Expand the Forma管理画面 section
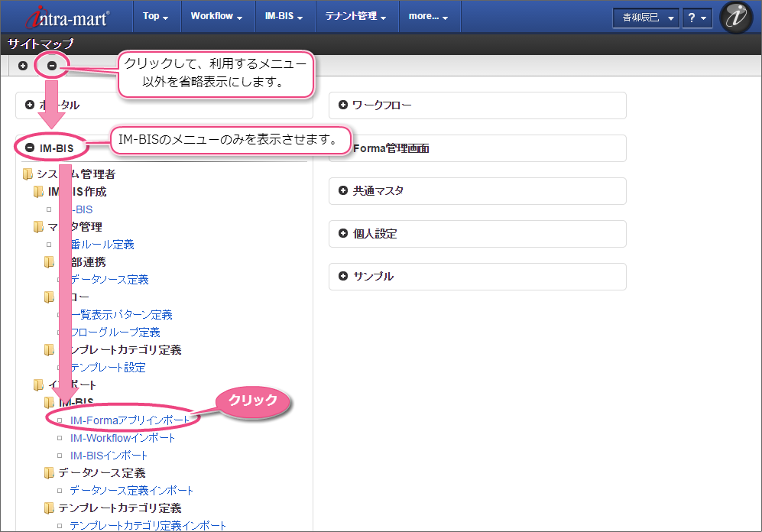Viewport: 762px width, 532px height. pos(477,148)
